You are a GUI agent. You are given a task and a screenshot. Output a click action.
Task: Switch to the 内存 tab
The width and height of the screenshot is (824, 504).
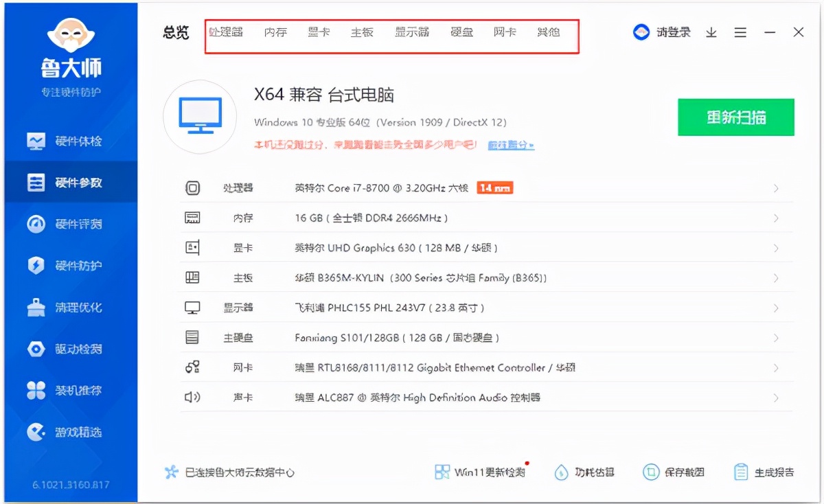coord(275,32)
